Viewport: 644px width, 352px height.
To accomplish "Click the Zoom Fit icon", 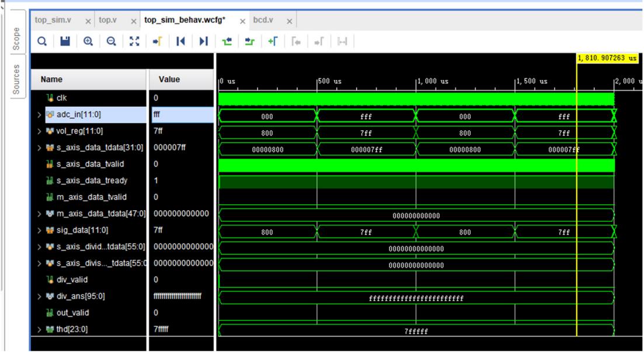I will [134, 41].
